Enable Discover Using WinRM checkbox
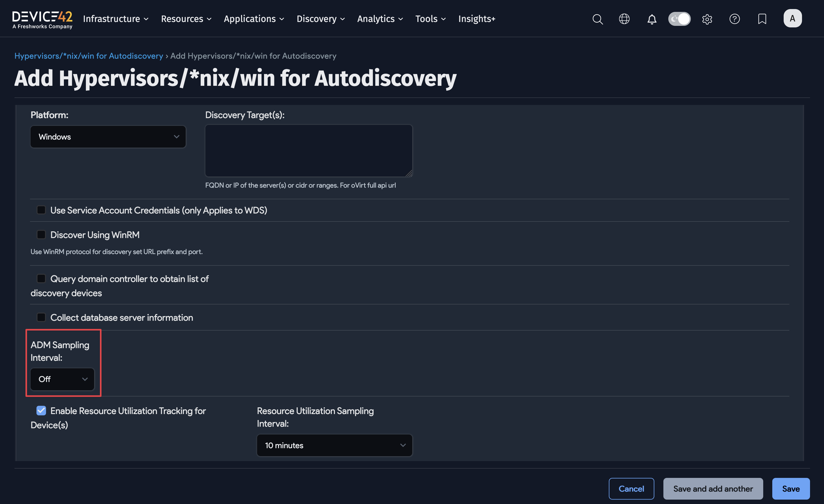Screen dimensions: 824x504 click(41, 235)
